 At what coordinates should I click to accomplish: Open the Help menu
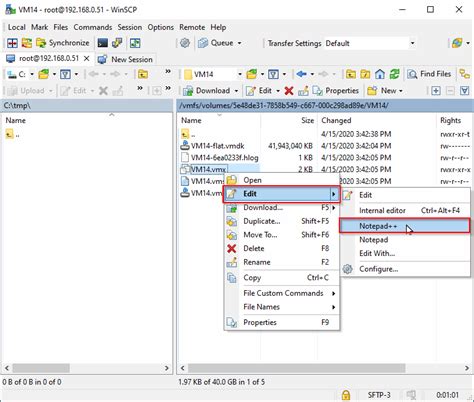click(218, 27)
